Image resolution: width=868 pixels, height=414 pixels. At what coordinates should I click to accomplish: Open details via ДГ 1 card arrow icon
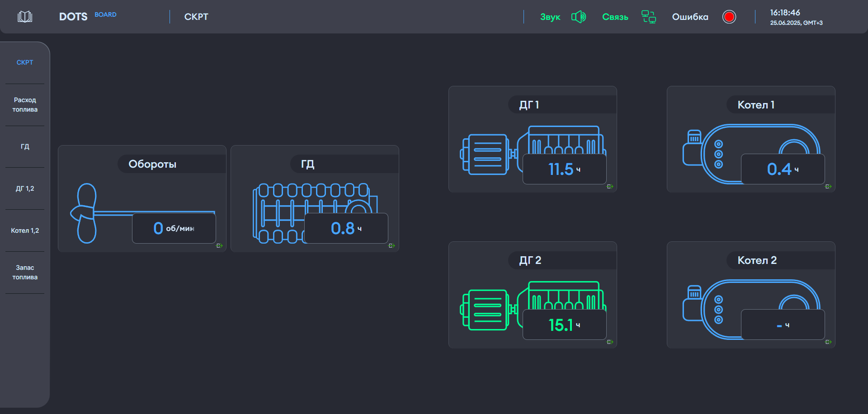[610, 187]
